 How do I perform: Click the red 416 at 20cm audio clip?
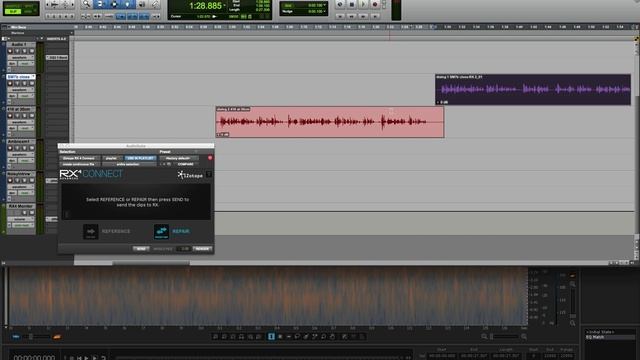[330, 122]
